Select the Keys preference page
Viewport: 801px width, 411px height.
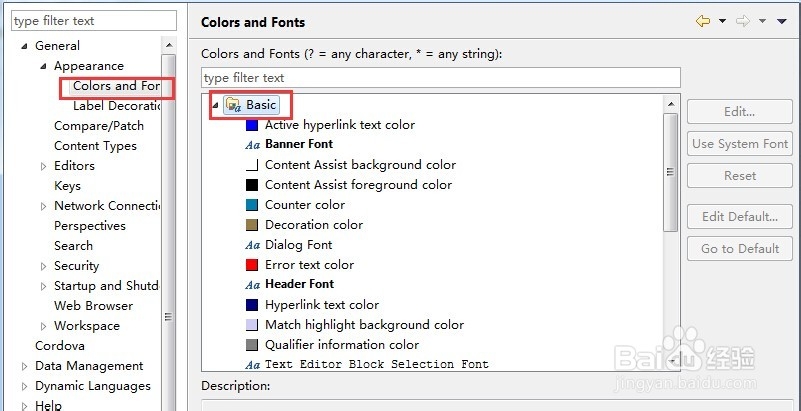tap(67, 186)
